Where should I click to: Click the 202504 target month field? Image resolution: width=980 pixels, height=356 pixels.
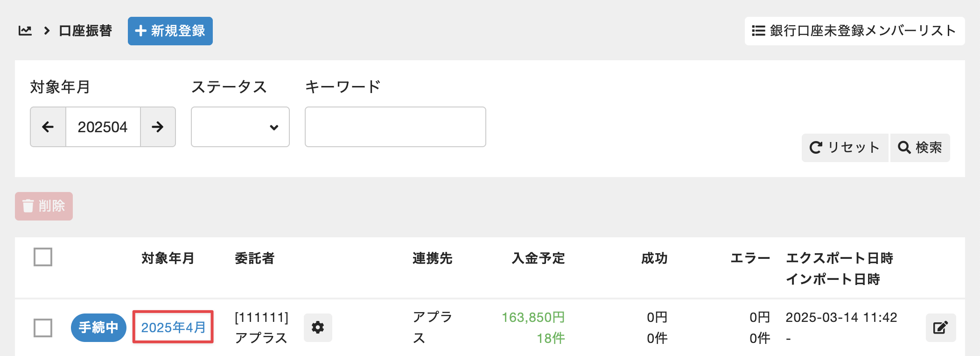click(103, 127)
